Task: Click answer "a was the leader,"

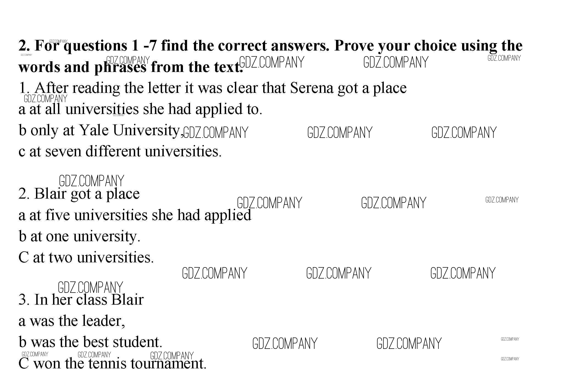Action: (72, 321)
